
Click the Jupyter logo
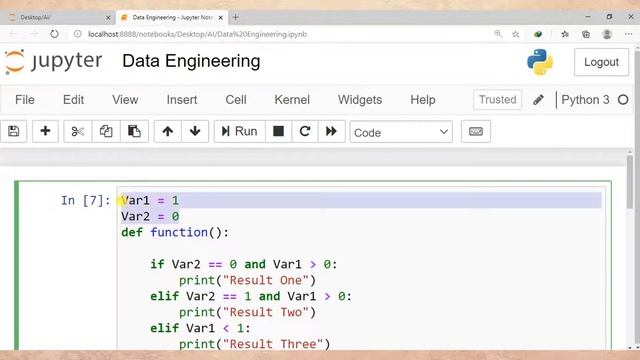pyautogui.click(x=53, y=61)
